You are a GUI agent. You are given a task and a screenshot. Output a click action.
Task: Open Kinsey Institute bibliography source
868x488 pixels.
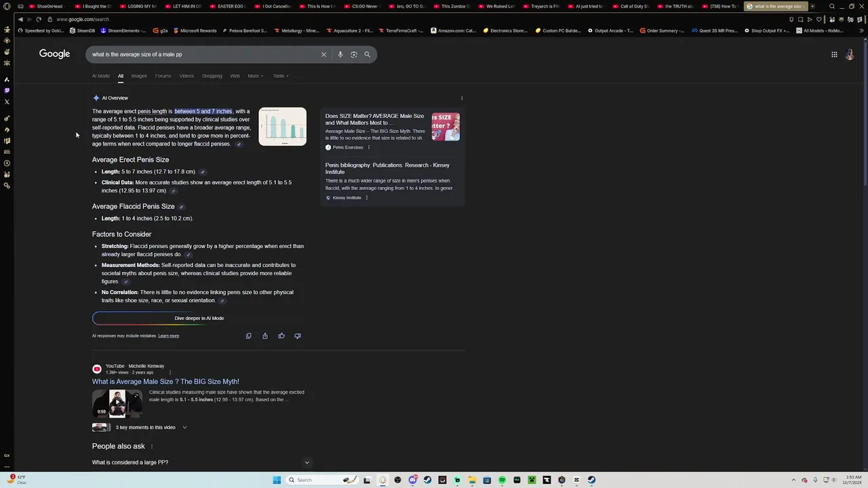387,169
